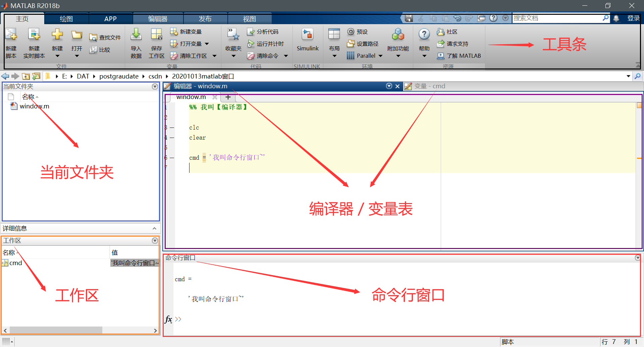
Task: Select the window.m editor tab
Action: click(191, 97)
